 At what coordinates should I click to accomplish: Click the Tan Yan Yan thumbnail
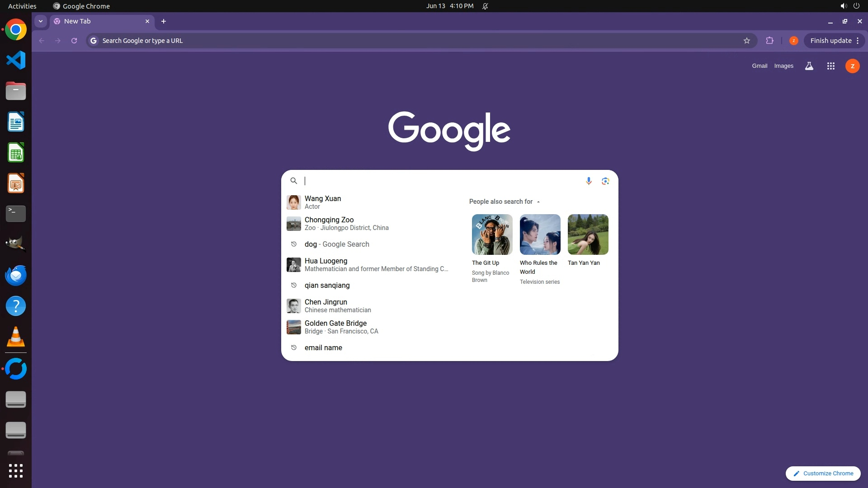pyautogui.click(x=588, y=235)
